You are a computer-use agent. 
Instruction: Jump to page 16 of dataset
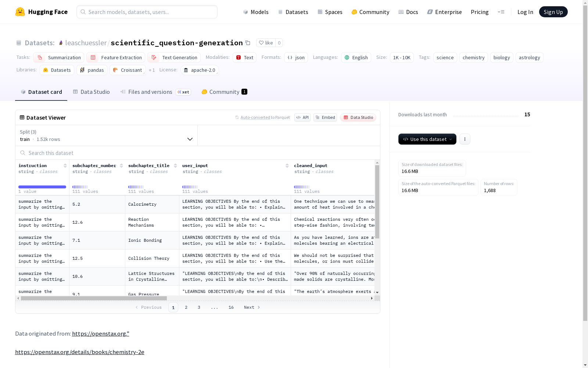coord(231,307)
